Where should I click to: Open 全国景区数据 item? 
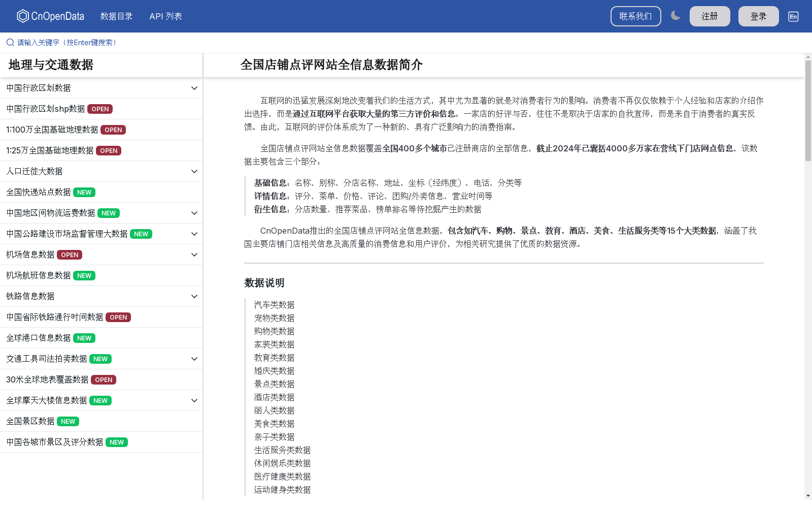pyautogui.click(x=101, y=421)
